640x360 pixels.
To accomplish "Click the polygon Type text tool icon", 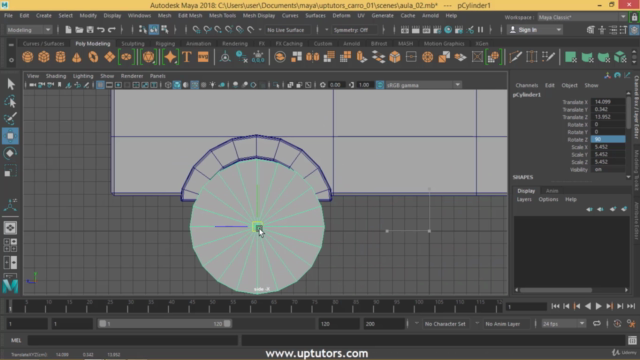I will point(187,57).
